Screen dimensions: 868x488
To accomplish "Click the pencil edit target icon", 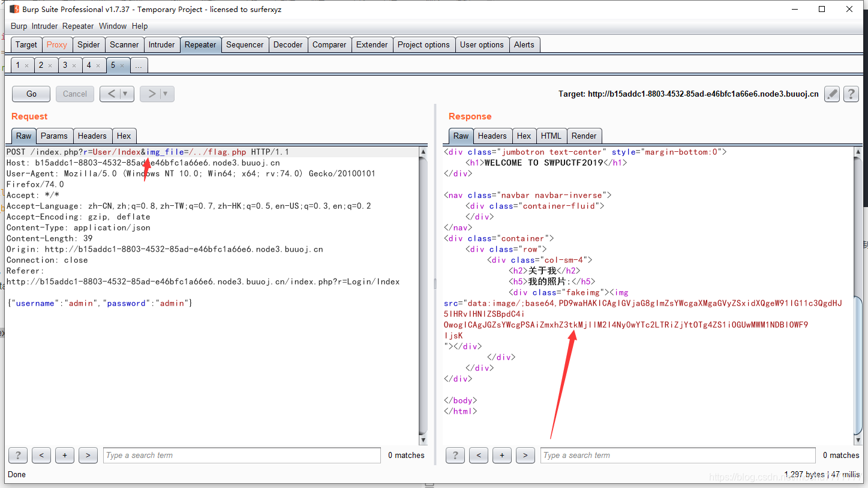I will click(831, 94).
